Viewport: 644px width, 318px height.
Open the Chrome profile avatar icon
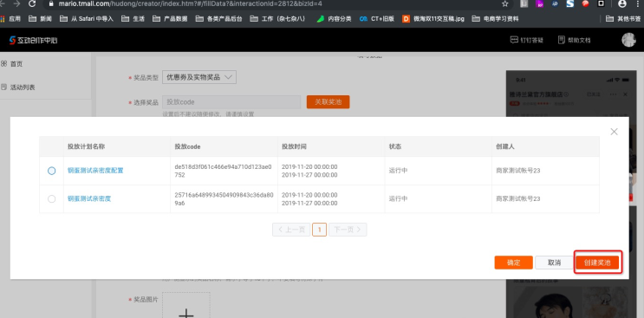[622, 3]
